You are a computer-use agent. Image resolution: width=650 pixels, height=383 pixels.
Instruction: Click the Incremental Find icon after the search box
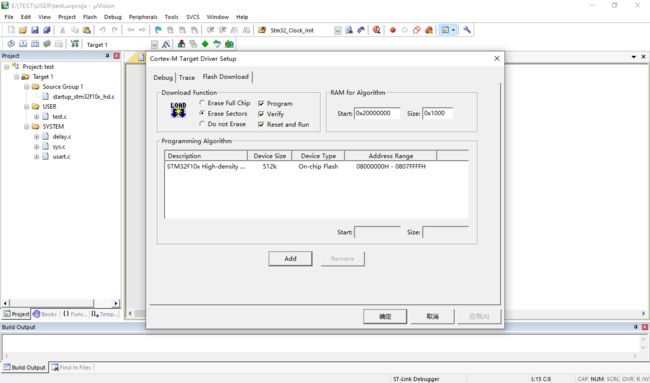tap(361, 30)
